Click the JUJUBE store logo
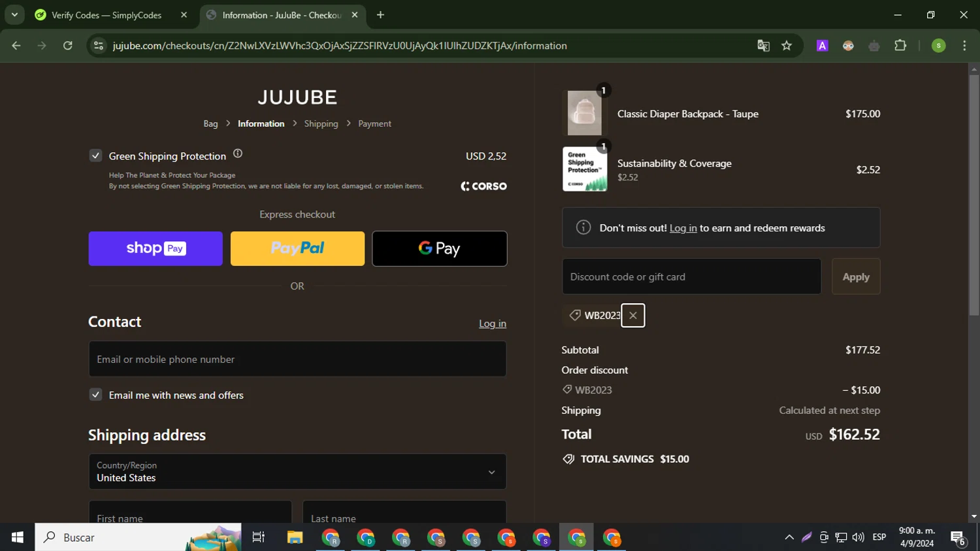This screenshot has height=551, width=980. [297, 97]
